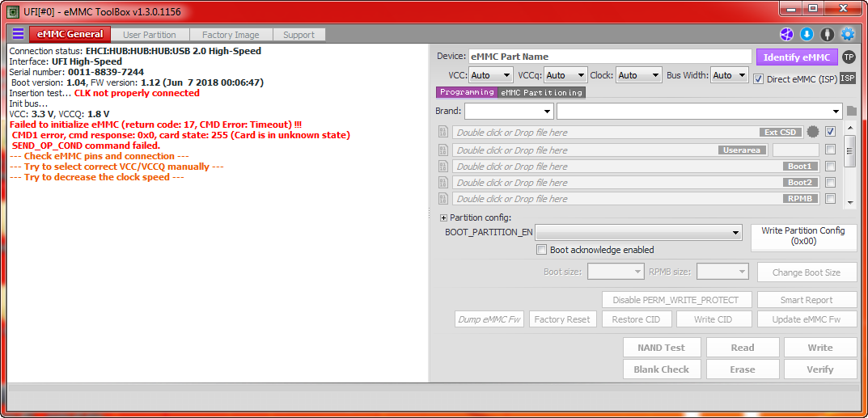Screen dimensions: 868x418
Task: Click the file icon on Ext CSD row
Action: tap(442, 132)
